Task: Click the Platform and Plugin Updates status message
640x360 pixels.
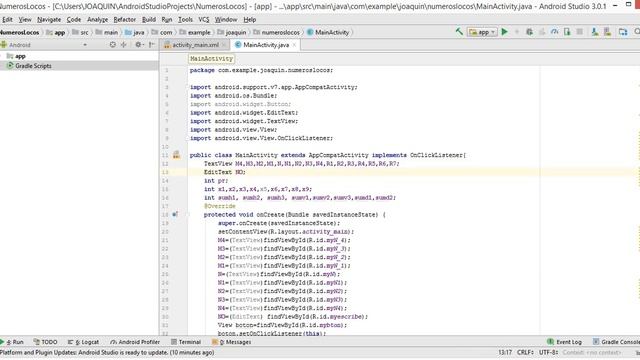Action: [107, 352]
